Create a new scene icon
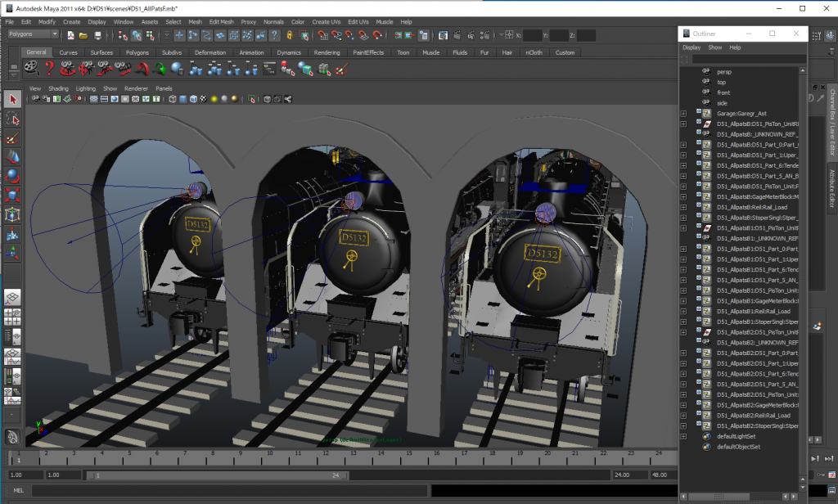The image size is (838, 504). tap(70, 35)
